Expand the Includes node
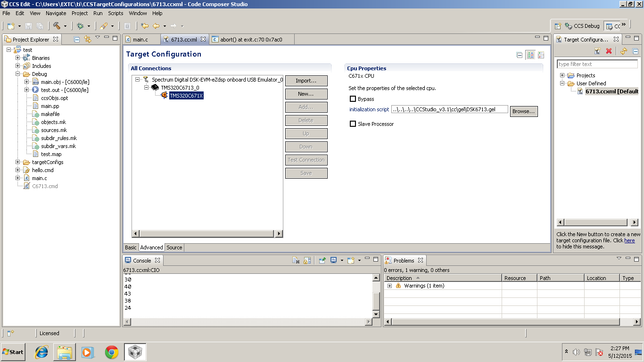 (x=18, y=66)
